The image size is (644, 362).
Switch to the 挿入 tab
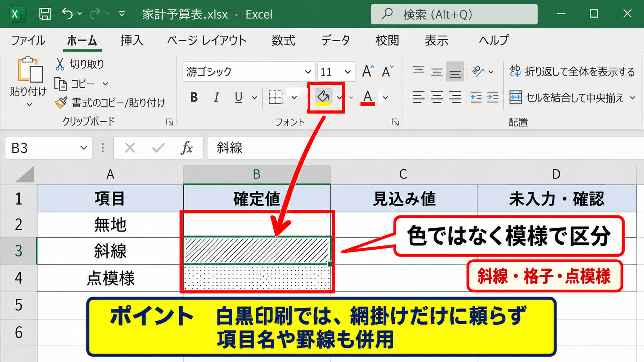[132, 40]
